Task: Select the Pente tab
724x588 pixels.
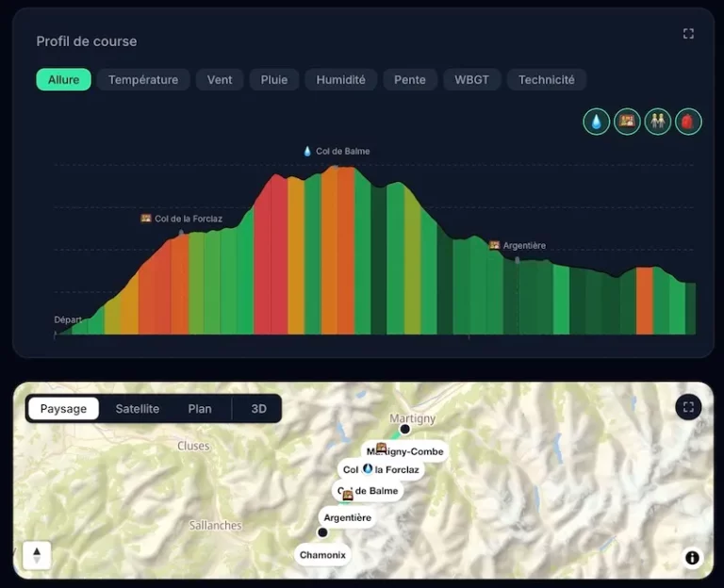Action: (409, 79)
